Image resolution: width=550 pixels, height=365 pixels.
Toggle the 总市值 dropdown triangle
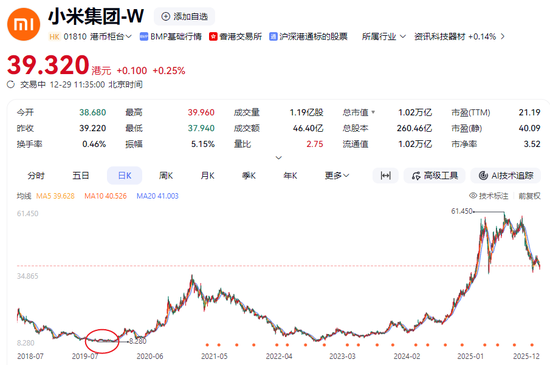click(x=373, y=112)
